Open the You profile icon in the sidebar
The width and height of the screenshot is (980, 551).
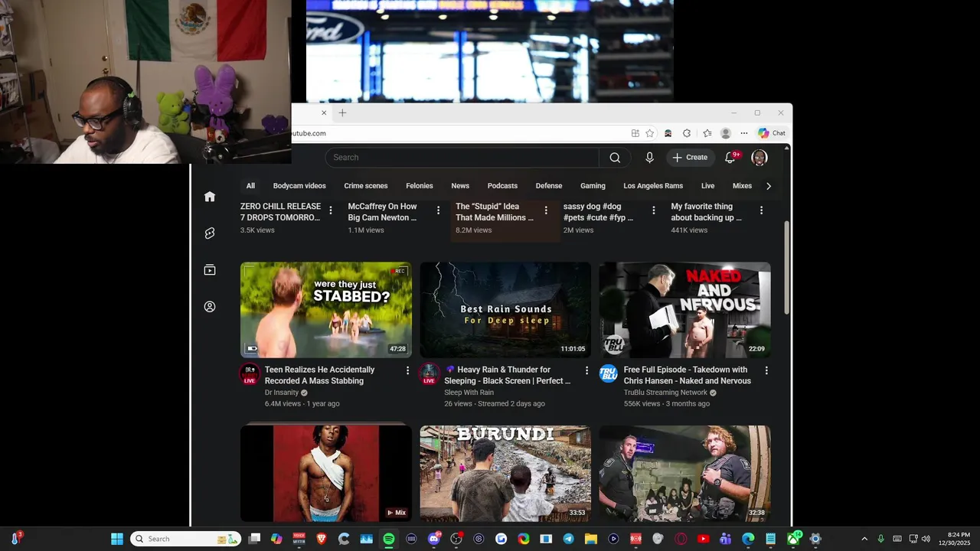pos(210,307)
